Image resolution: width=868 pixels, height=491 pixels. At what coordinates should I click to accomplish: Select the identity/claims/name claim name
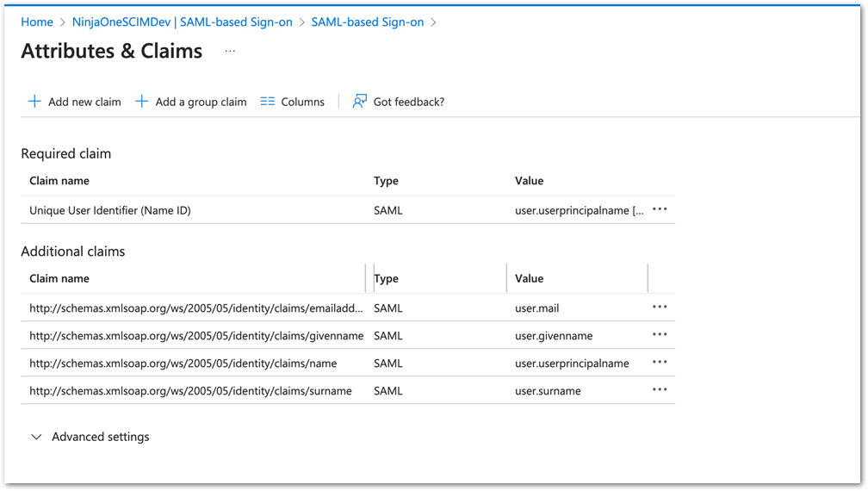[183, 364]
